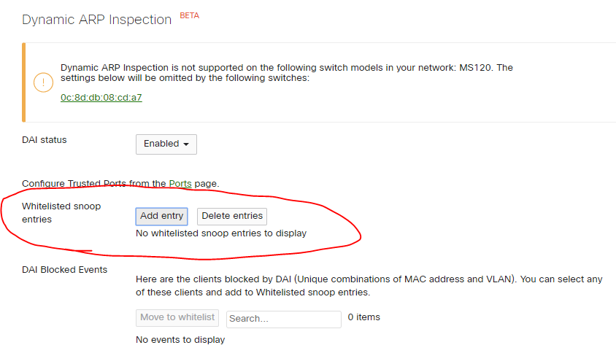Open the DAI status Enabled dropdown
This screenshot has height=364, width=616.
click(166, 144)
